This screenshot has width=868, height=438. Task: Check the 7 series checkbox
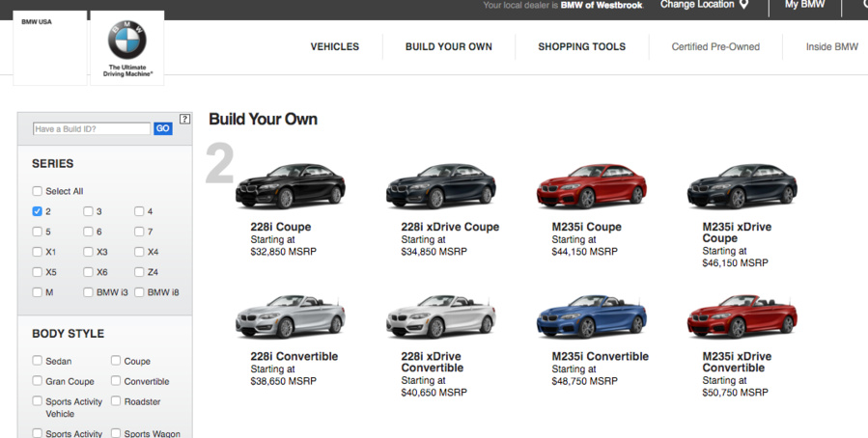click(139, 232)
